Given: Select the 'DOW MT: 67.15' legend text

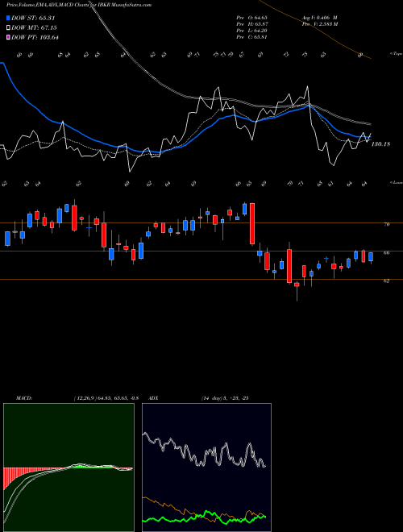Looking at the screenshot, I should (34, 28).
